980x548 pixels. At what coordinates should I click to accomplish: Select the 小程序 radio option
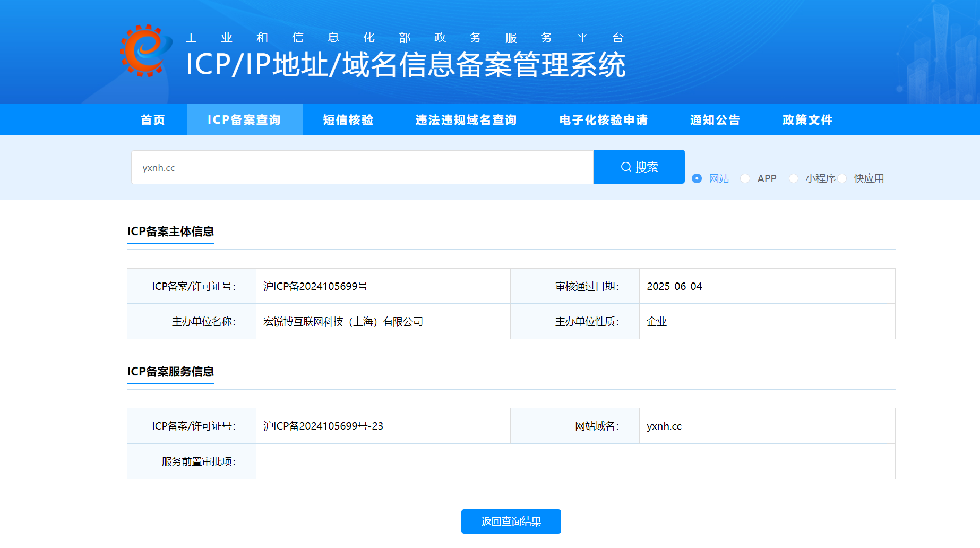click(x=794, y=178)
